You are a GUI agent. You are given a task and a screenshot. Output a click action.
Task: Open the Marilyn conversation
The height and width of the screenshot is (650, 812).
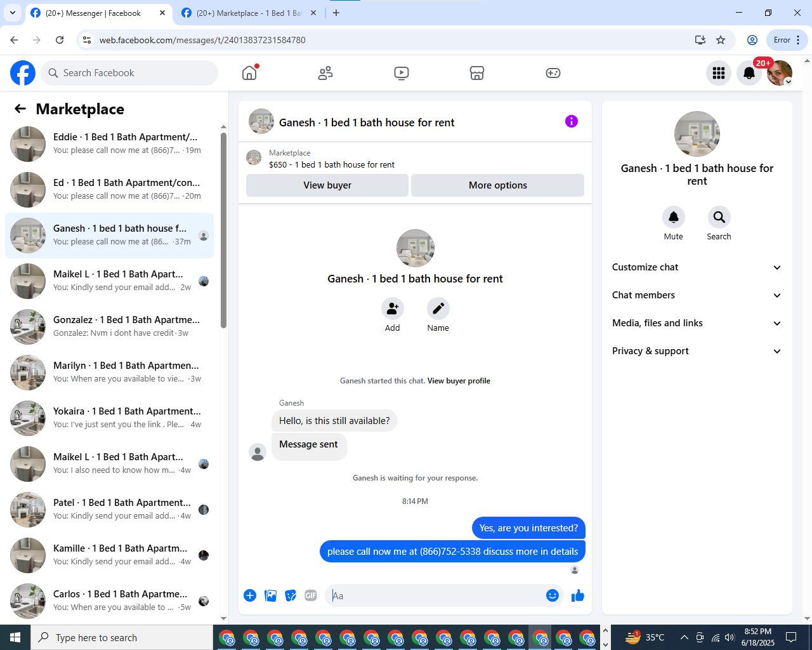coord(109,372)
